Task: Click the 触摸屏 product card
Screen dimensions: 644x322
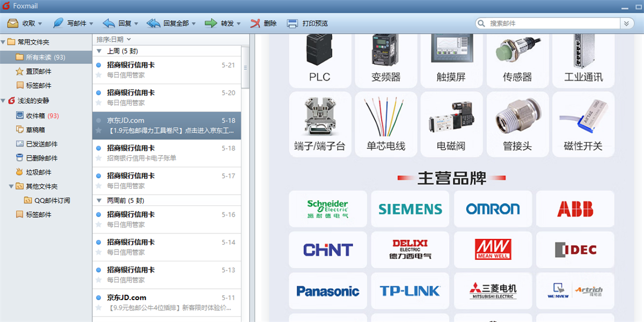Action: pyautogui.click(x=451, y=60)
